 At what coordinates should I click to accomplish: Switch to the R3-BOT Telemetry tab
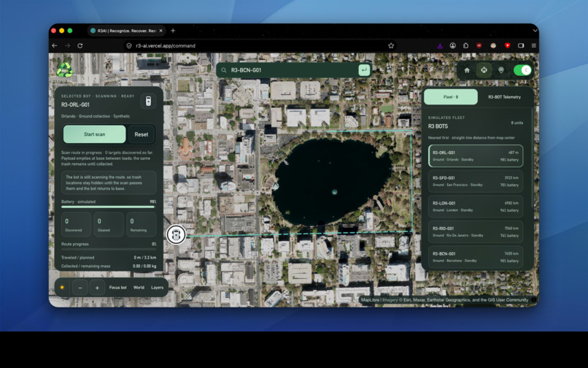[504, 97]
